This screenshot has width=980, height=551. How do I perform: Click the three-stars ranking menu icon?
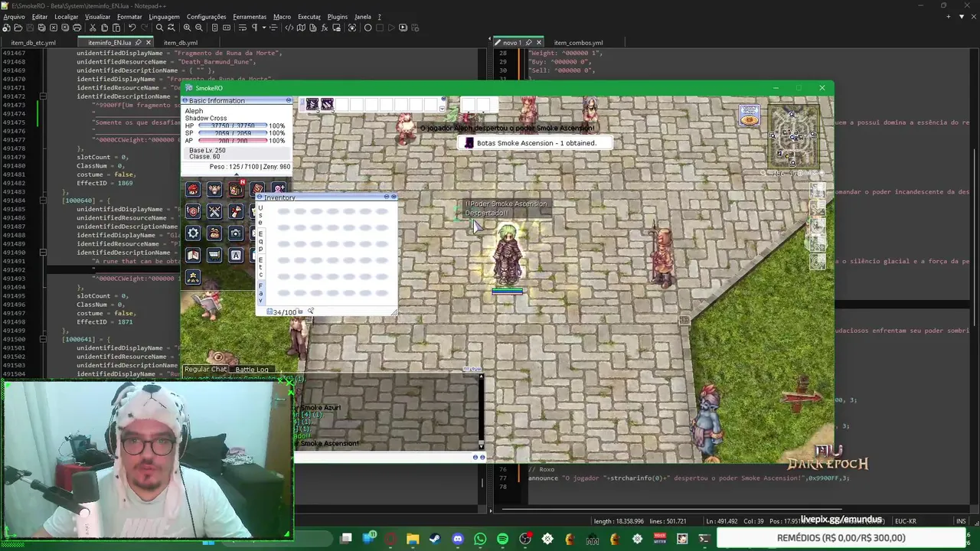(193, 277)
